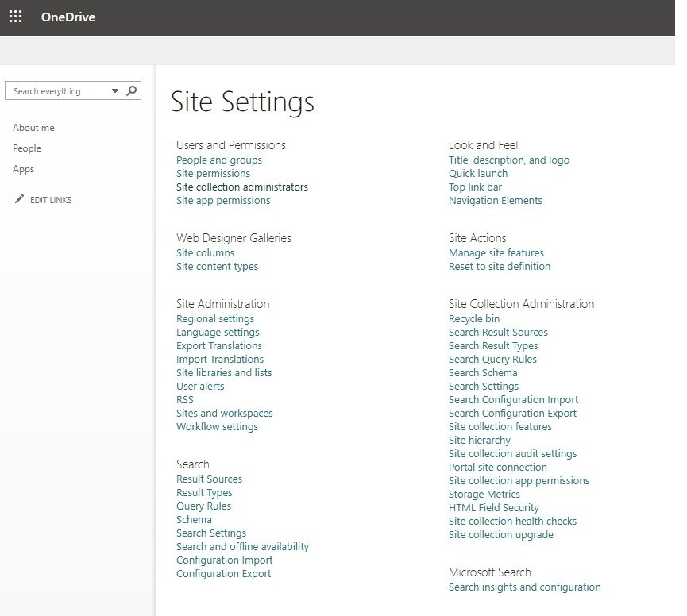The height and width of the screenshot is (616, 687).
Task: Open Configuration Export under Search
Action: [x=224, y=574]
